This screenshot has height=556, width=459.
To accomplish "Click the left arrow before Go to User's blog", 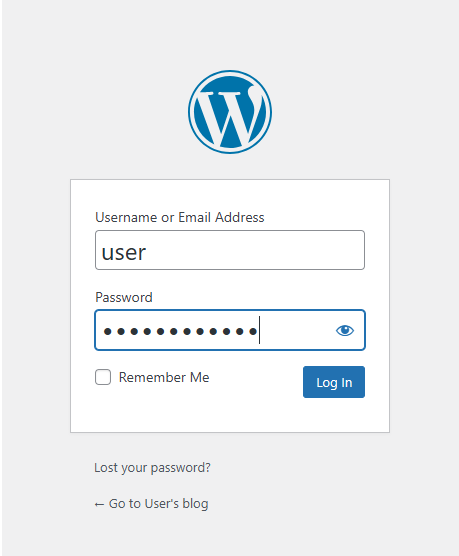I will pyautogui.click(x=99, y=504).
